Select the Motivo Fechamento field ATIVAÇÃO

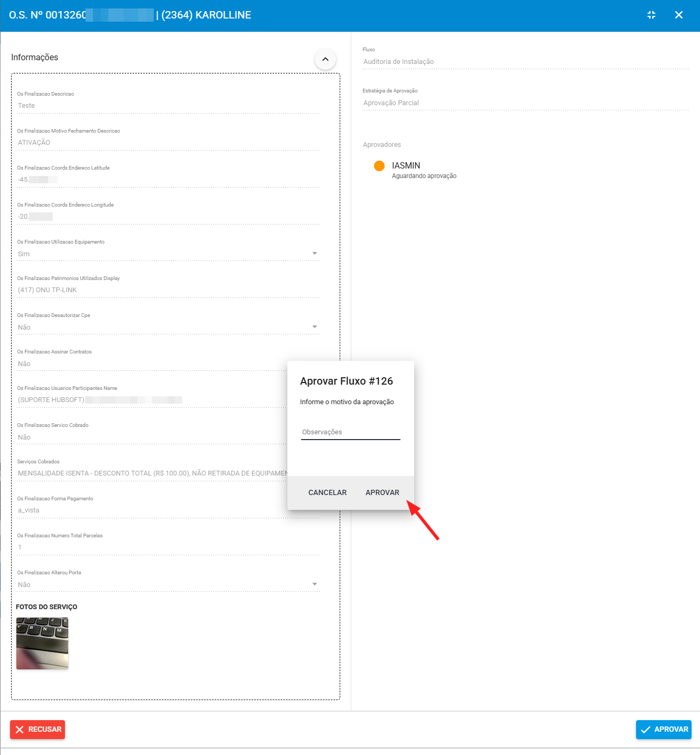pos(168,143)
